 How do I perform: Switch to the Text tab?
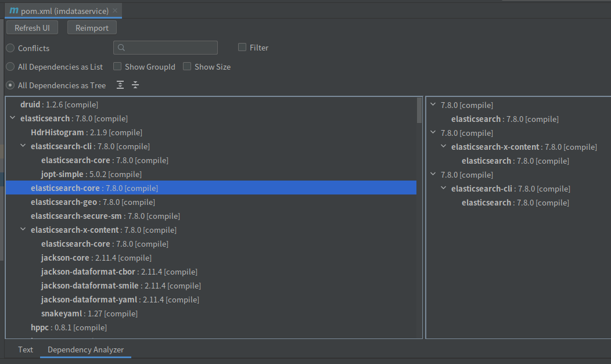(x=26, y=349)
